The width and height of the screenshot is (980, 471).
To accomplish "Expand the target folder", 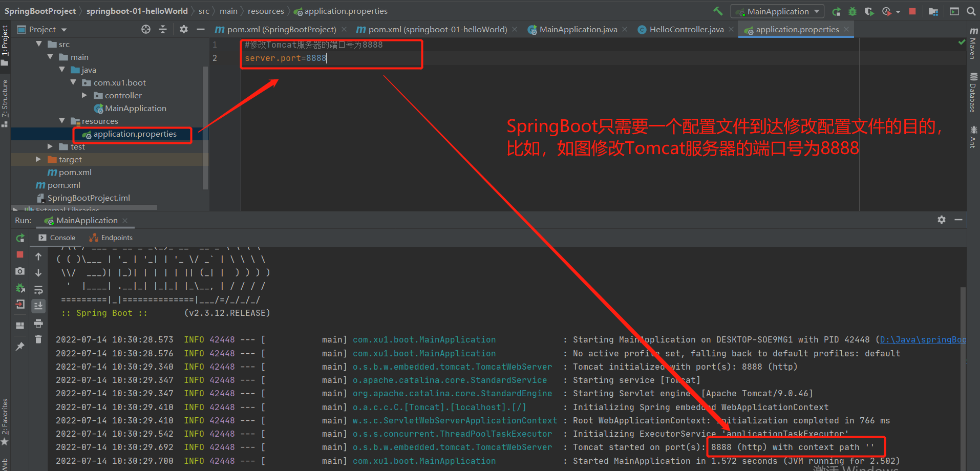I will click(38, 159).
